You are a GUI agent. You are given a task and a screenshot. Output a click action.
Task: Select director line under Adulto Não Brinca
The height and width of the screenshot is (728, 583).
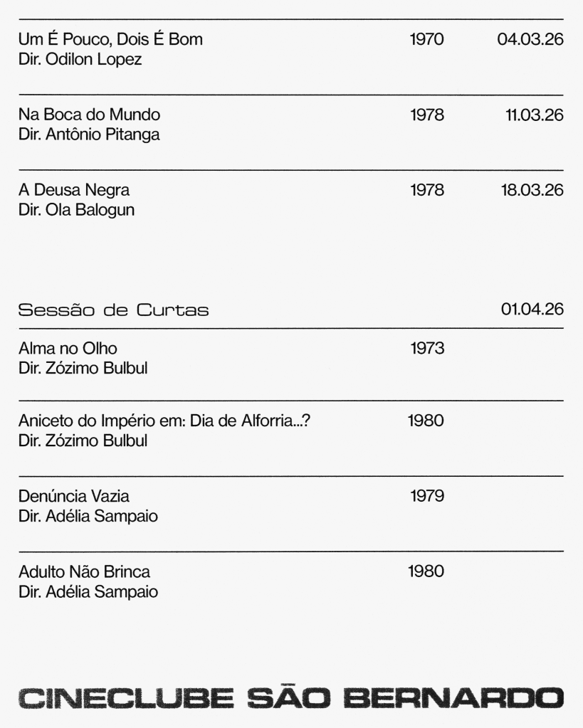tap(88, 591)
